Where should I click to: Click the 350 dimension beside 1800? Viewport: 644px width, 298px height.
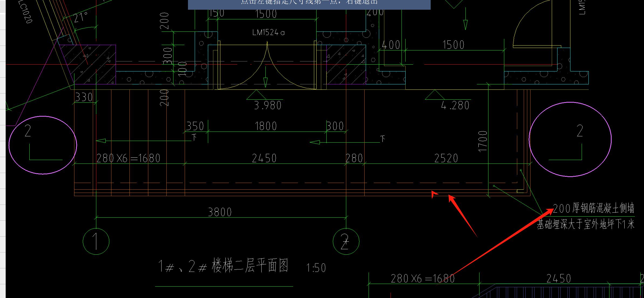coord(195,126)
